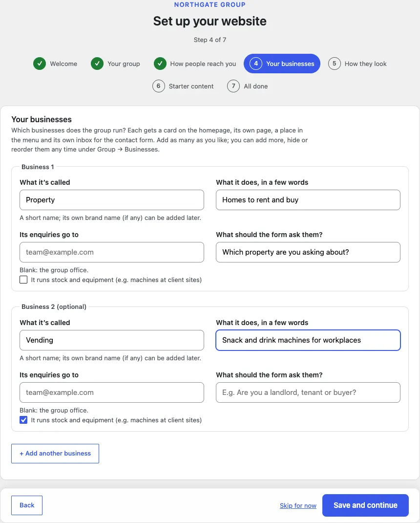
Task: Click the step 7 circle for All done
Action: 233,86
